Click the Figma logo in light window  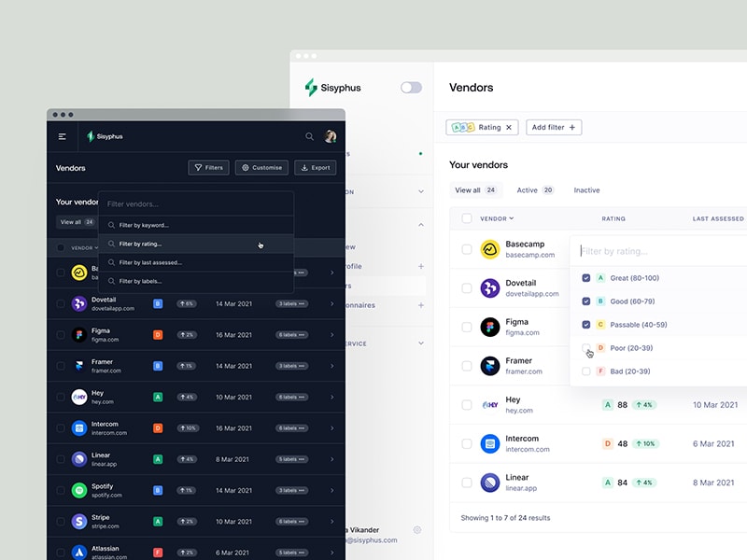(489, 328)
